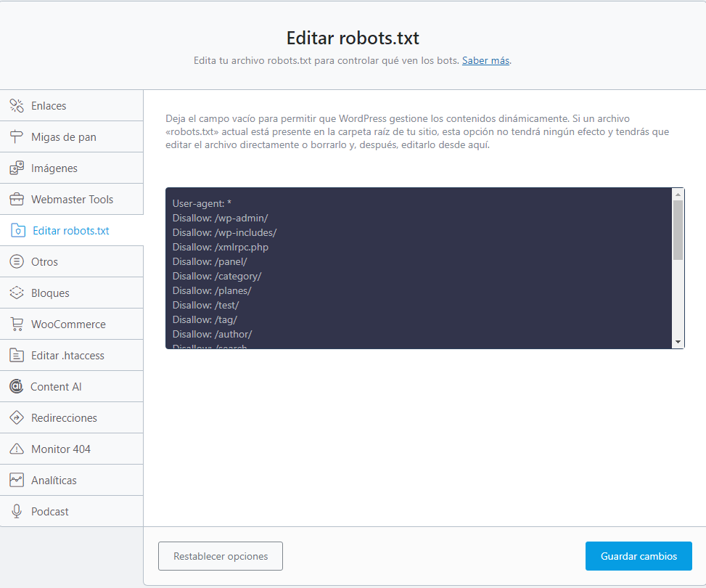Click the Webmaster Tools briefcase icon

tap(17, 199)
